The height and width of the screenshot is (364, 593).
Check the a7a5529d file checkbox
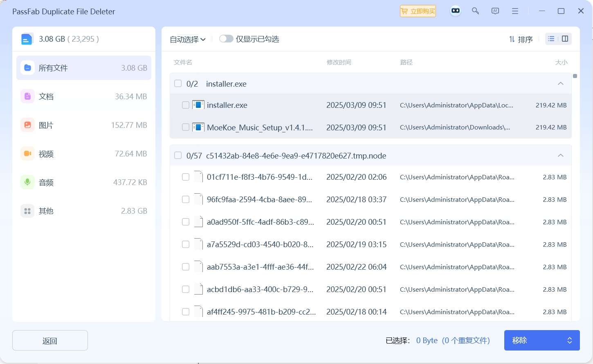click(186, 244)
